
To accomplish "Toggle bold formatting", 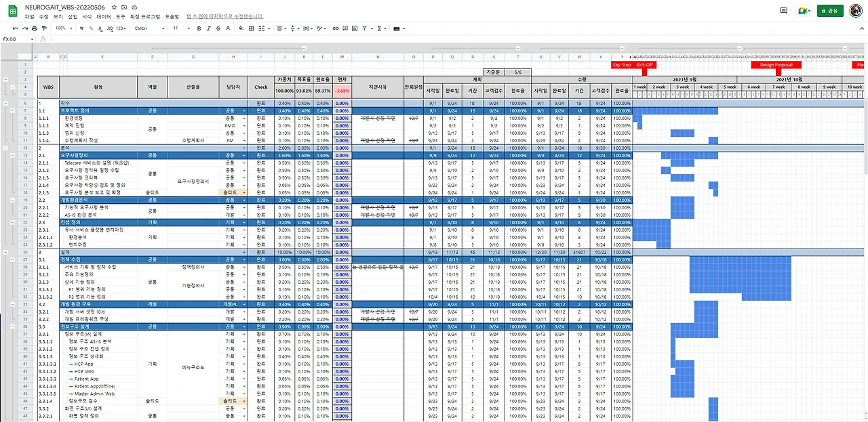I will point(199,28).
